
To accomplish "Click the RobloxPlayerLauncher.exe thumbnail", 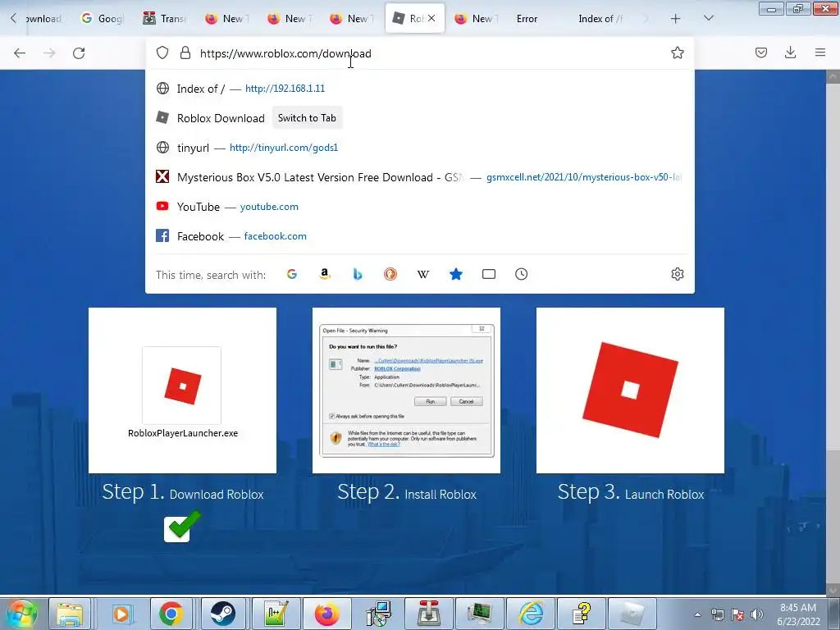I will pyautogui.click(x=183, y=390).
